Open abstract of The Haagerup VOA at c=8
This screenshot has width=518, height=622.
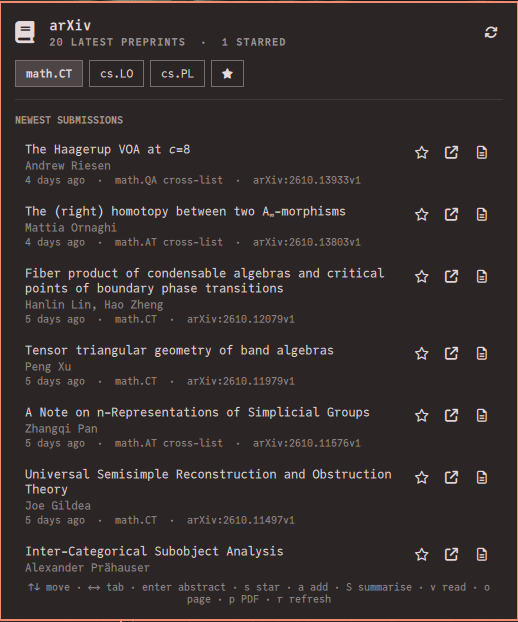(107, 150)
